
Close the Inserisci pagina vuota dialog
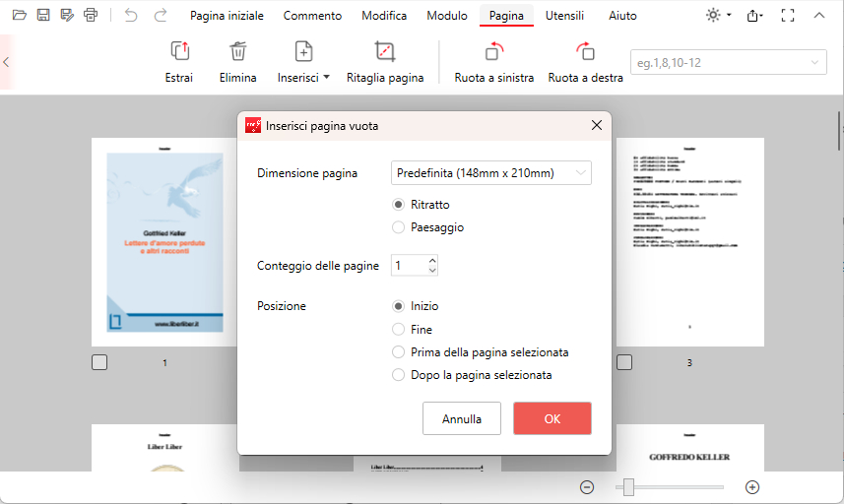[597, 125]
